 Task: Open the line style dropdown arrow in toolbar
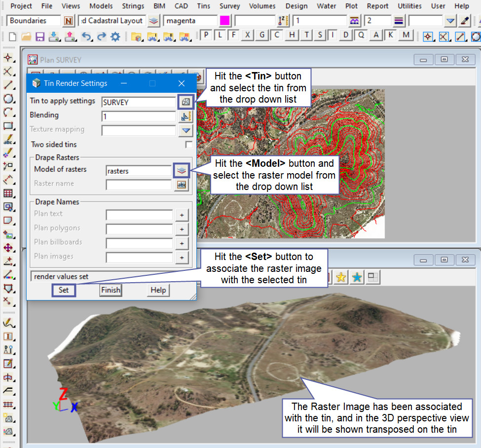coord(450,21)
